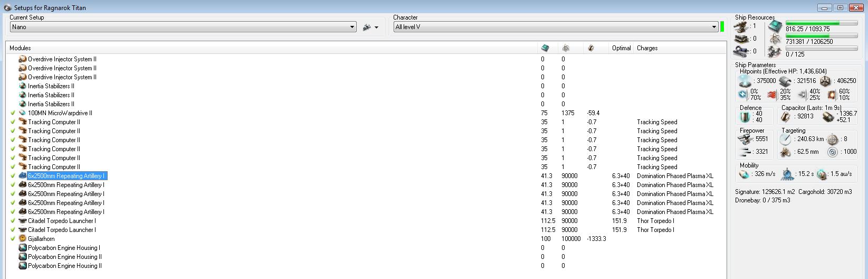868x279 pixels.
Task: Click the Gjallarhorn doomsday module icon
Action: click(23, 239)
